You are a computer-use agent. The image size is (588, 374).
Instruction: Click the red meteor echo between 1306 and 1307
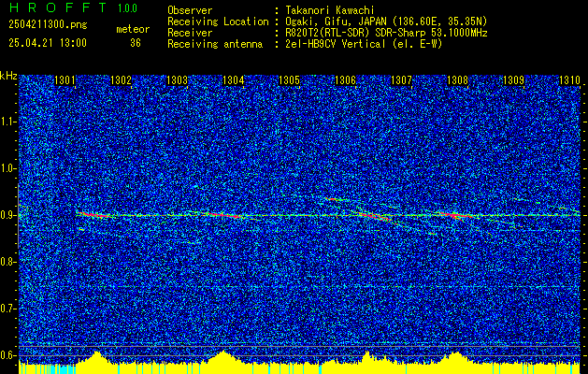(x=375, y=216)
